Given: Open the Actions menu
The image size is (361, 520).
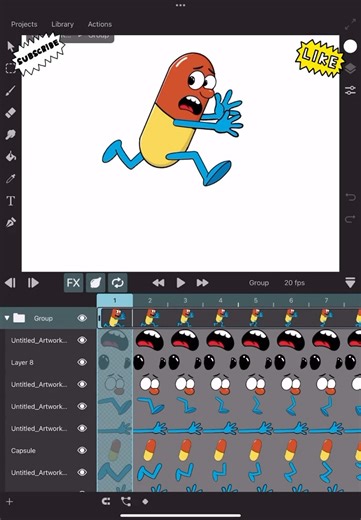Looking at the screenshot, I should (x=100, y=24).
